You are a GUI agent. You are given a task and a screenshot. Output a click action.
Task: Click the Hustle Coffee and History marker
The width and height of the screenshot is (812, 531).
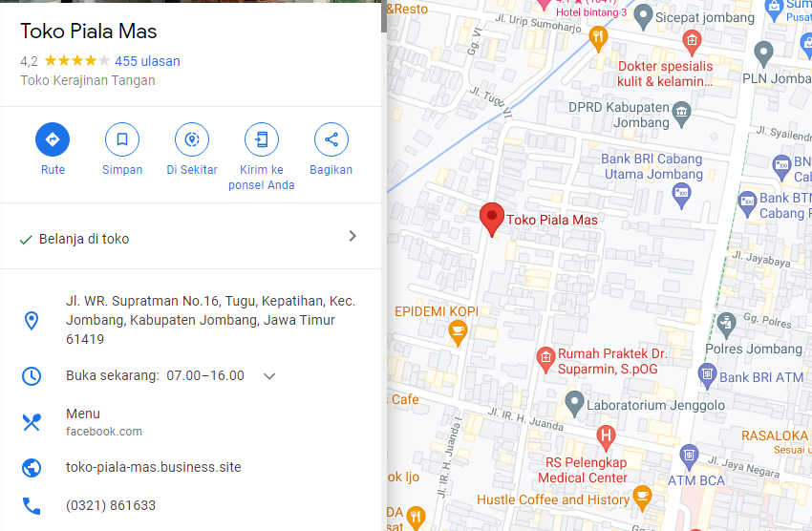click(x=642, y=498)
